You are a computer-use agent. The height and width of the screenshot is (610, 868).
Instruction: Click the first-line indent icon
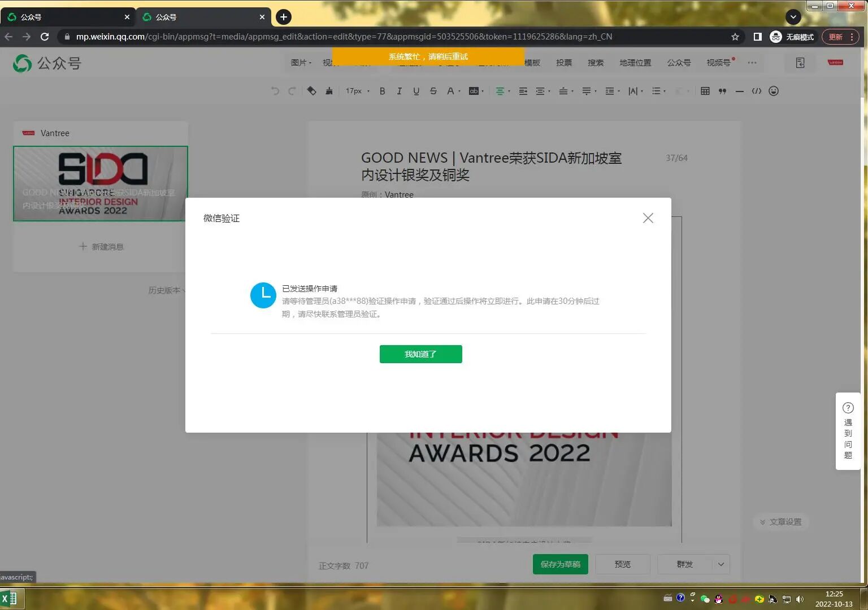[523, 91]
